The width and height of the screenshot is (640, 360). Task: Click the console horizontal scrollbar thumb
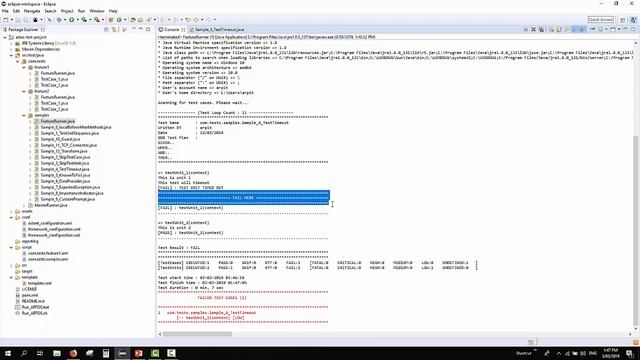(x=197, y=334)
